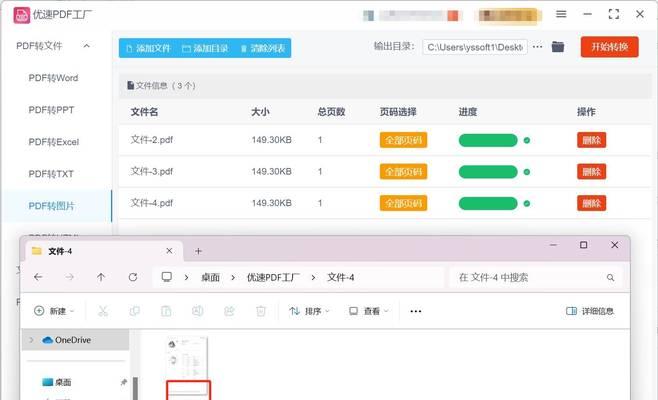Click 全部页码 for 文件-4.pdf
658x400 pixels.
(403, 203)
